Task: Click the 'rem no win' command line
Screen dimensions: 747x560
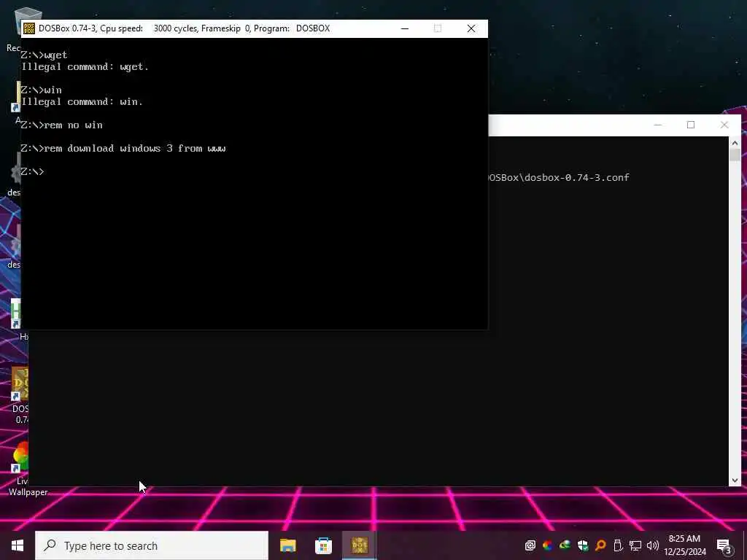Action: pyautogui.click(x=61, y=125)
